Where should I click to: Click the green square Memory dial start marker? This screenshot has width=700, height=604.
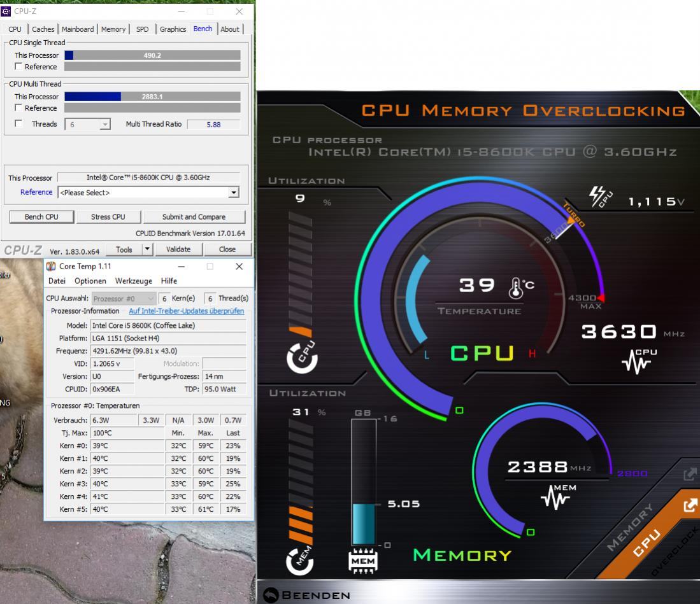[x=531, y=531]
